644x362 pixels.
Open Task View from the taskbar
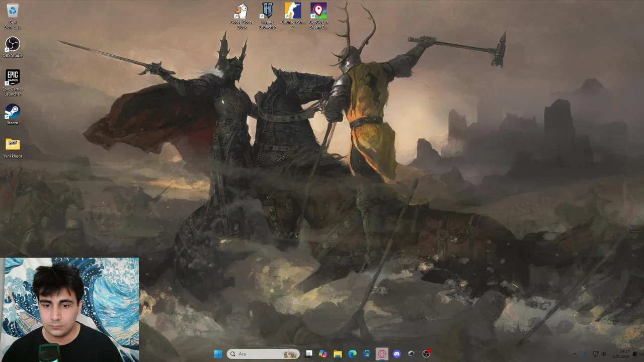point(309,354)
